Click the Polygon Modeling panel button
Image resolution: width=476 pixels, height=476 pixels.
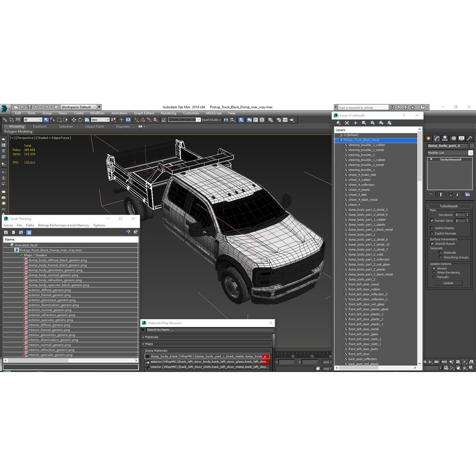(18, 132)
